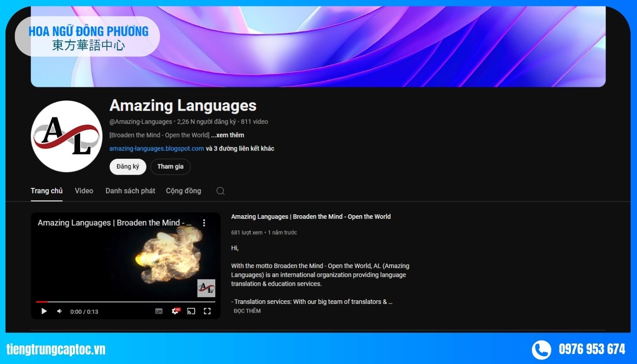Subscribe using the Đăng ký button

128,167
